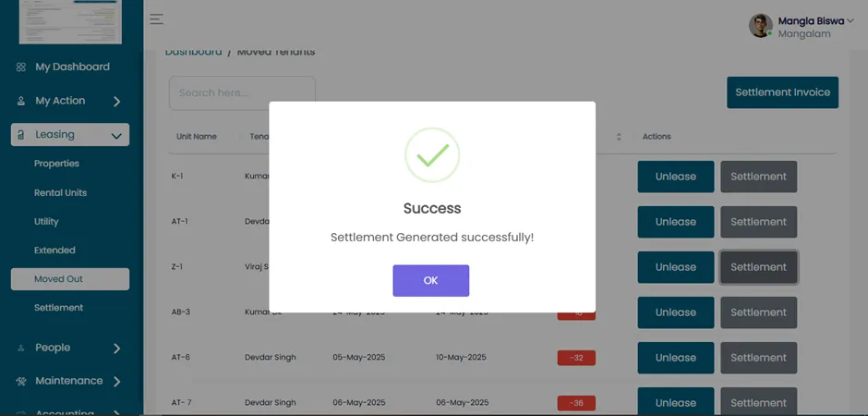Screen dimensions: 868x416
Task: Select Properties in the Leasing menu
Action: pos(56,164)
